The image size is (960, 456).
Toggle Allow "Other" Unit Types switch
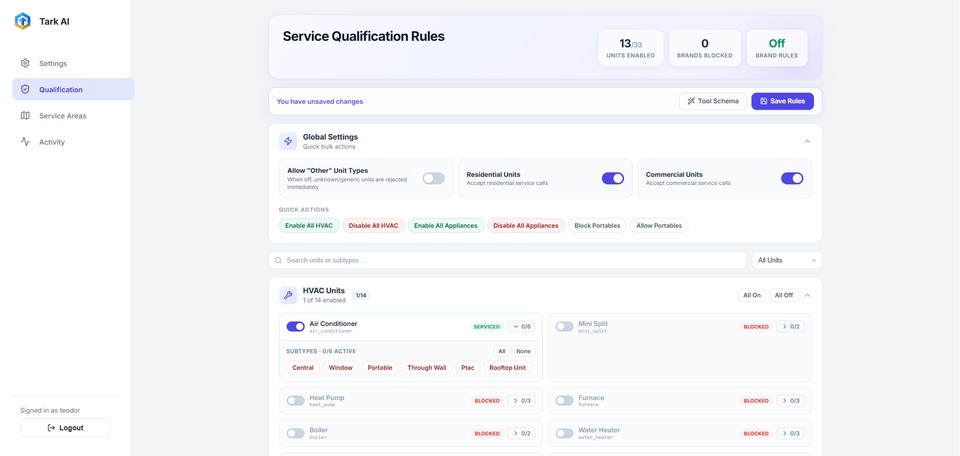(433, 178)
